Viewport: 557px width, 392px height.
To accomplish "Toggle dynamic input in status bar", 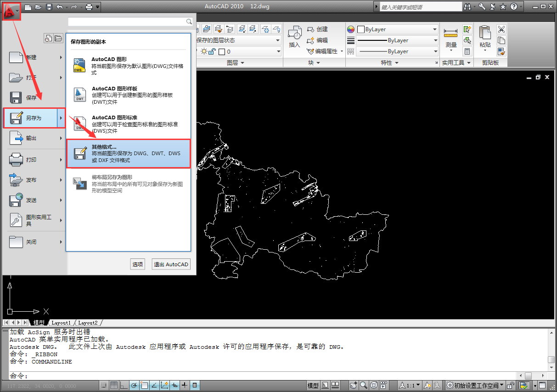I will click(174, 385).
